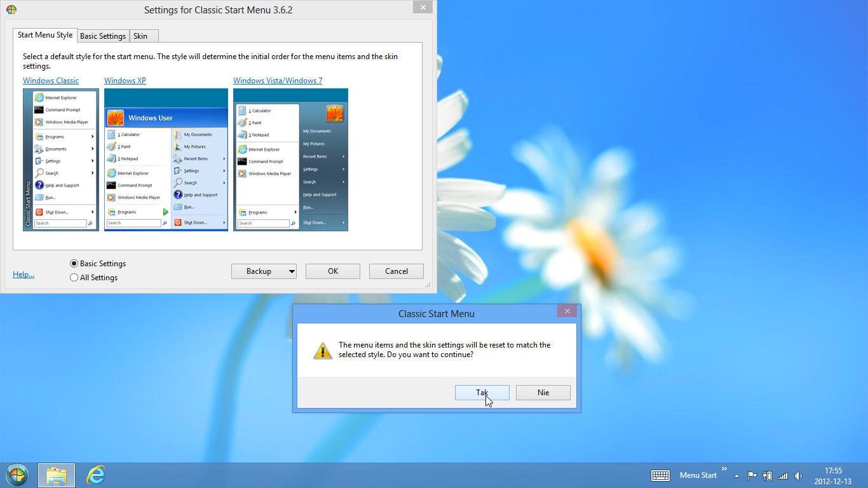Screen dimensions: 868x488
Task: Open the Start button orb on taskbar
Action: 17,475
